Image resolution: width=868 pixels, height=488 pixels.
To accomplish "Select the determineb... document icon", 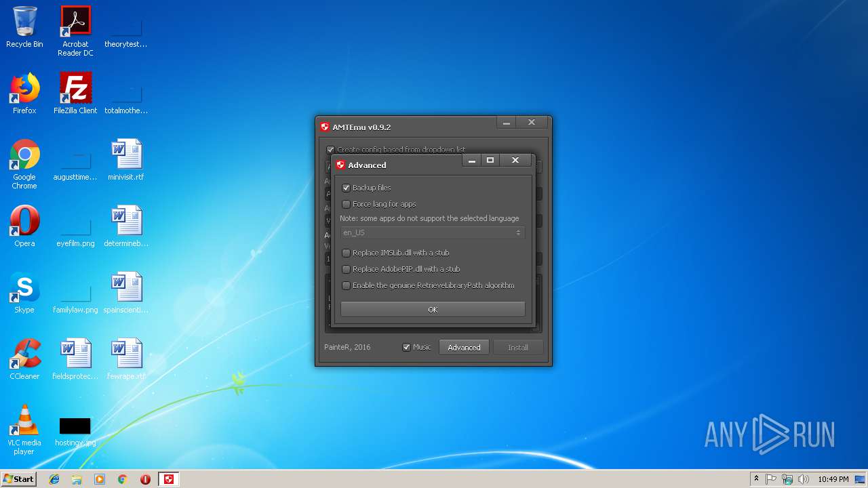I will click(126, 226).
